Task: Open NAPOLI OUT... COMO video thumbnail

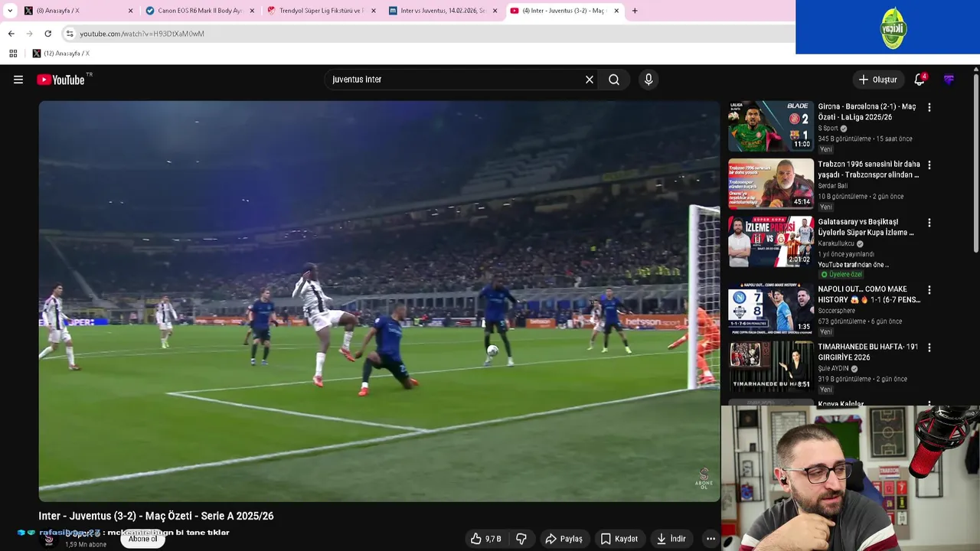Action: pyautogui.click(x=771, y=308)
